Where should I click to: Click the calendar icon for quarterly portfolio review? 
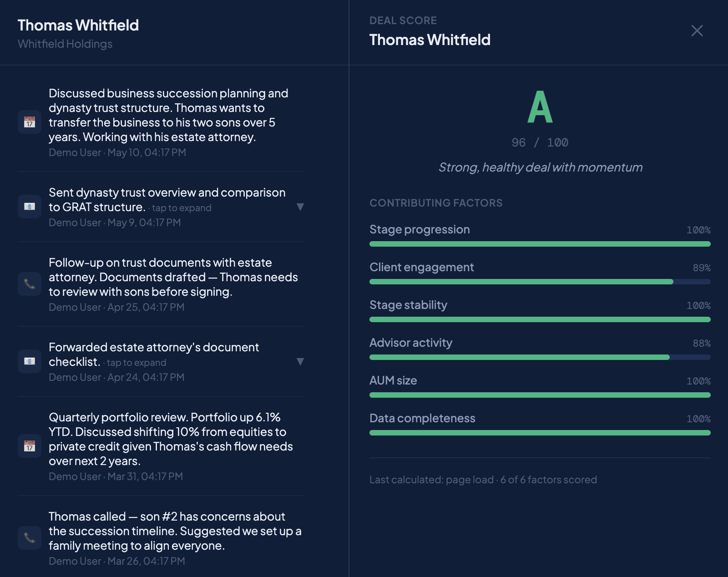[x=30, y=446]
